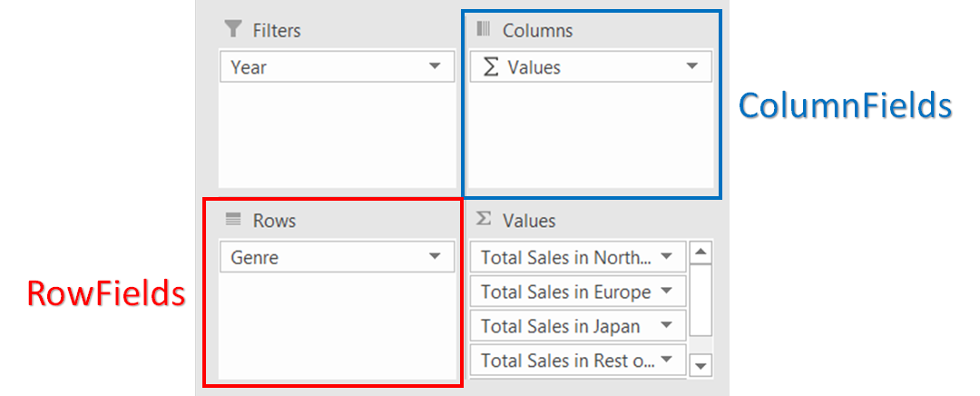The height and width of the screenshot is (396, 980).
Task: Select the Genre field in Rows
Action: 318,257
